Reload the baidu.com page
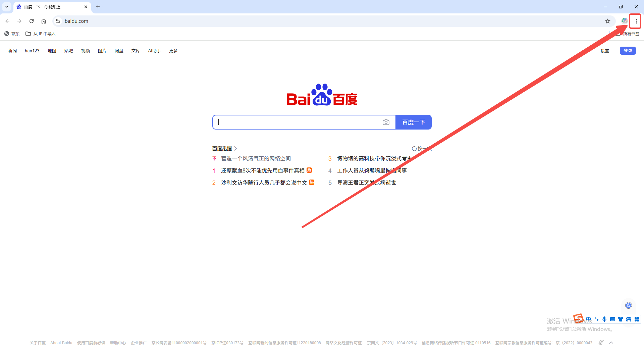 coord(32,21)
